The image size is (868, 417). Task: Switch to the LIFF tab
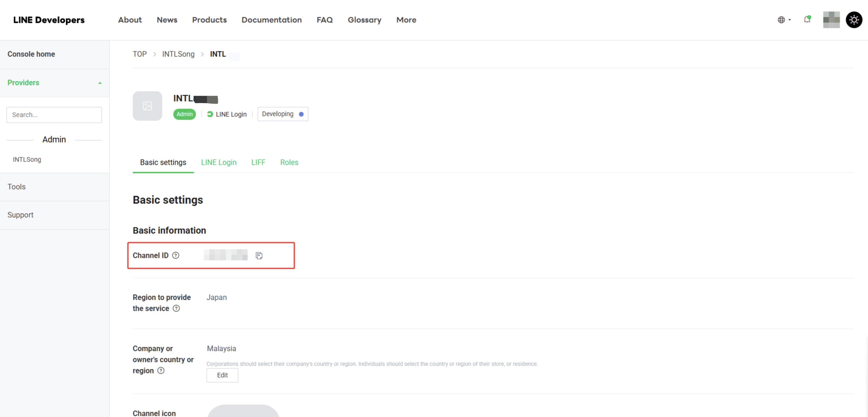click(x=258, y=162)
